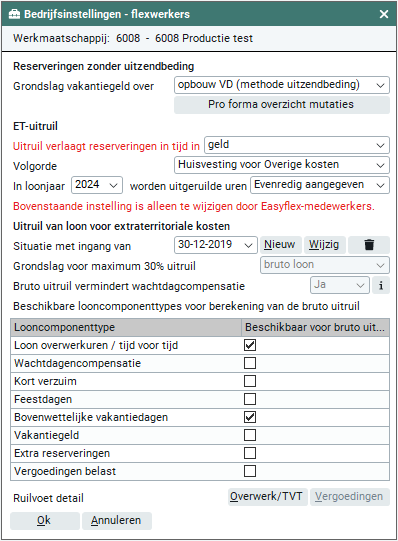Tick the Feestdagen checkbox
This screenshot has width=398, height=541.
tap(250, 399)
